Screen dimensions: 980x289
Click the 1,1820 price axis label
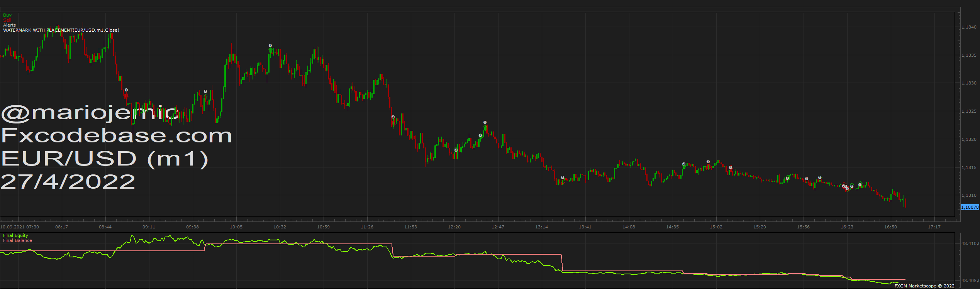pyautogui.click(x=969, y=139)
